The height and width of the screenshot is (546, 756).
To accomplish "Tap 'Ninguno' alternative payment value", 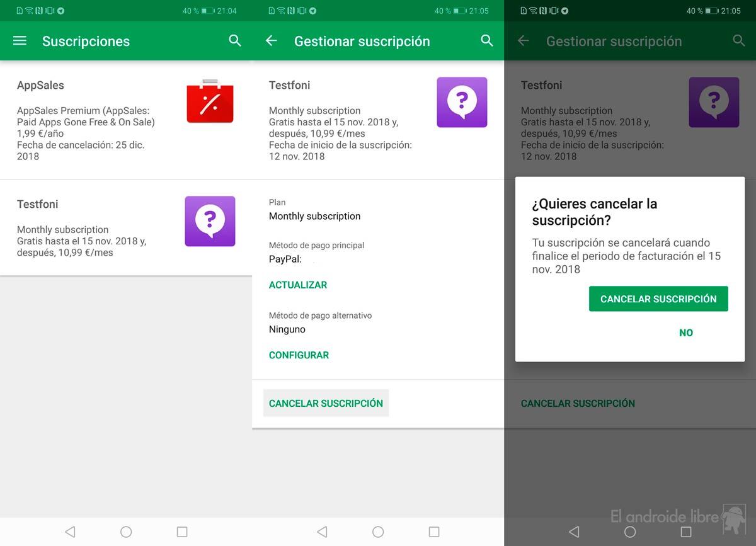I will pyautogui.click(x=287, y=329).
